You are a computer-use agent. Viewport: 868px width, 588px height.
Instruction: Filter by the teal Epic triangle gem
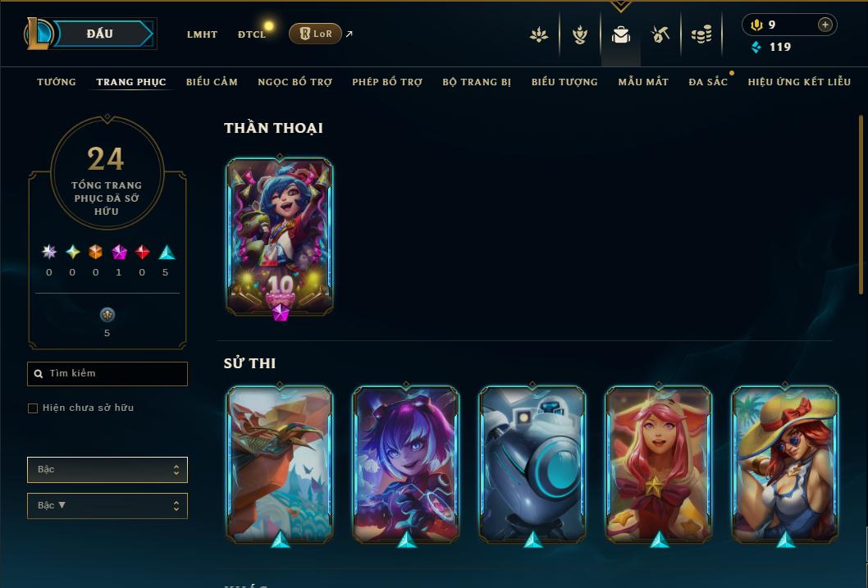167,253
